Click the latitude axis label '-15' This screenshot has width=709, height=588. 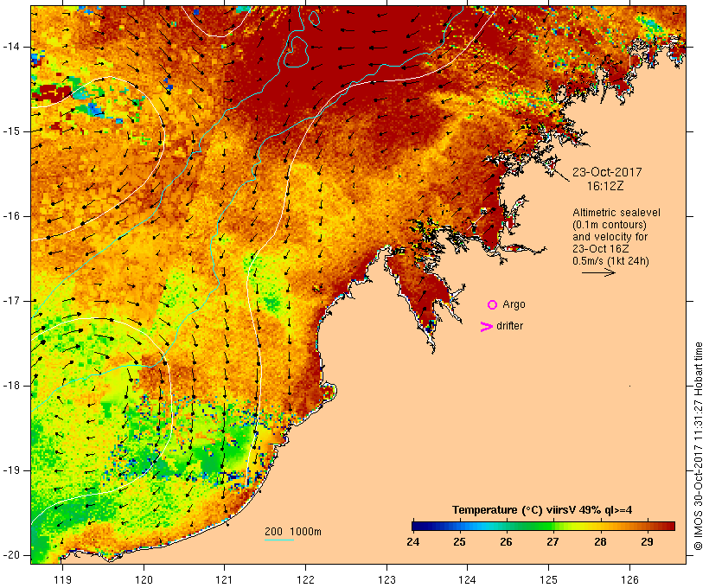[x=11, y=131]
